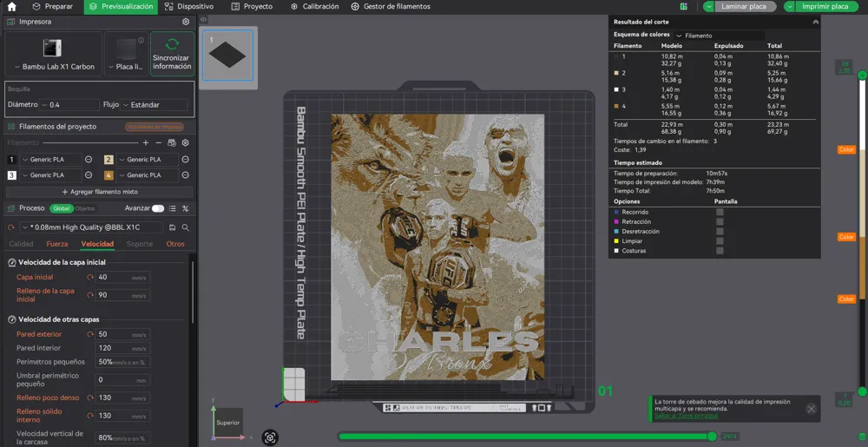Open AMS filament sync icon

172,142
